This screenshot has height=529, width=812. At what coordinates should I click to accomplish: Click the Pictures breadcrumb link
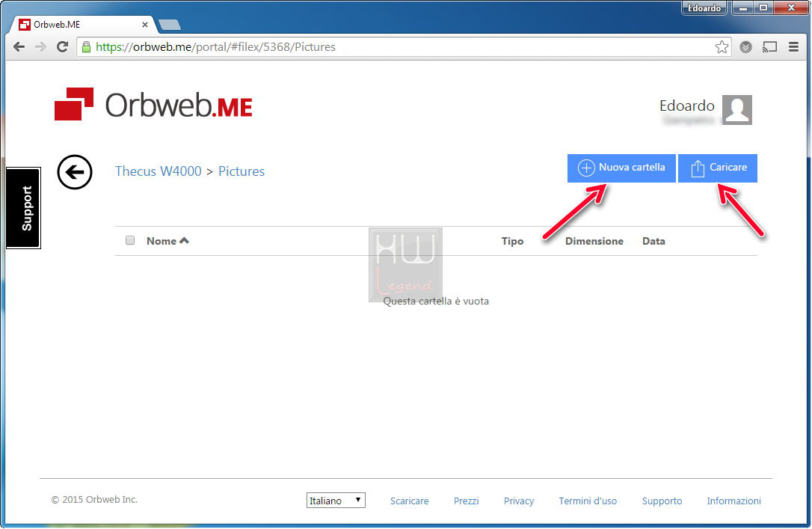(x=242, y=171)
